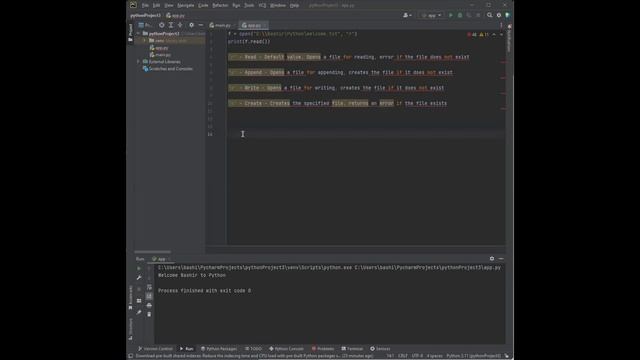Open IDE settings gear in top toolbar
This screenshot has width=640, height=360.
pyautogui.click(x=499, y=15)
